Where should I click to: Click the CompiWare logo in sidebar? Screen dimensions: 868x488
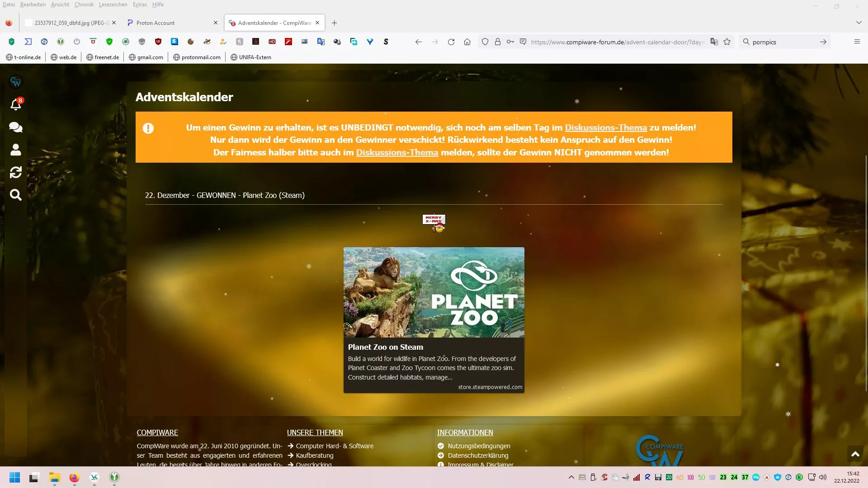16,82
